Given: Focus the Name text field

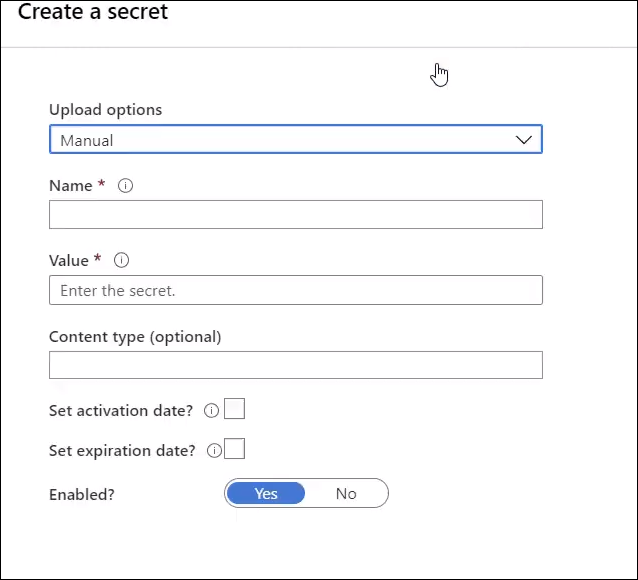Looking at the screenshot, I should [296, 214].
